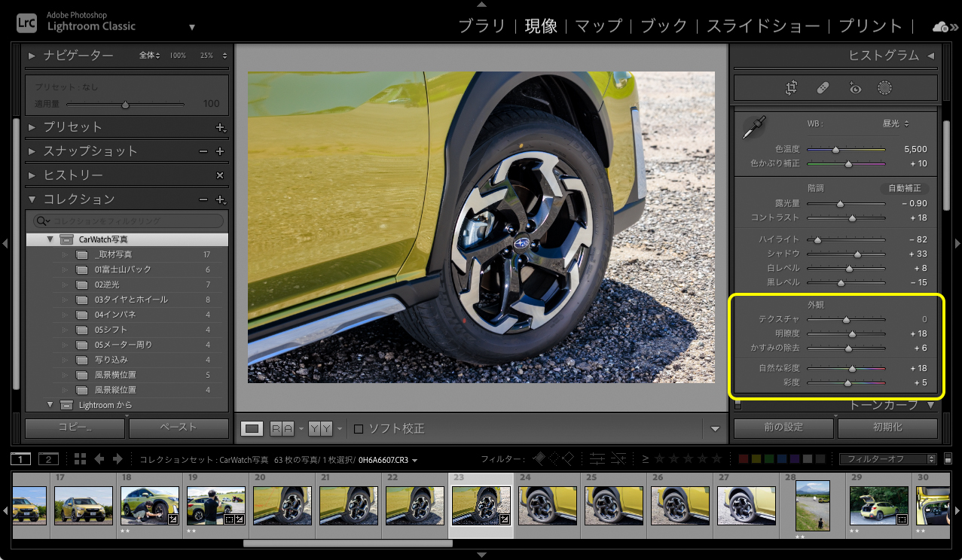Toggle the flagged photos filter
Screen dimensions: 962x560
(x=539, y=458)
